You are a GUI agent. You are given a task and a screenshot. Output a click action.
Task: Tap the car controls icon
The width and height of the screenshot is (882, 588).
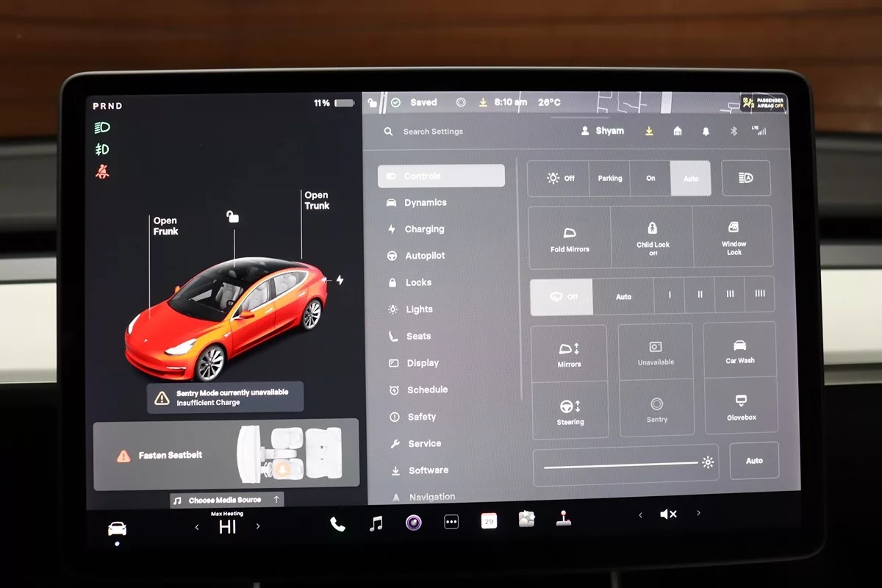tap(117, 528)
